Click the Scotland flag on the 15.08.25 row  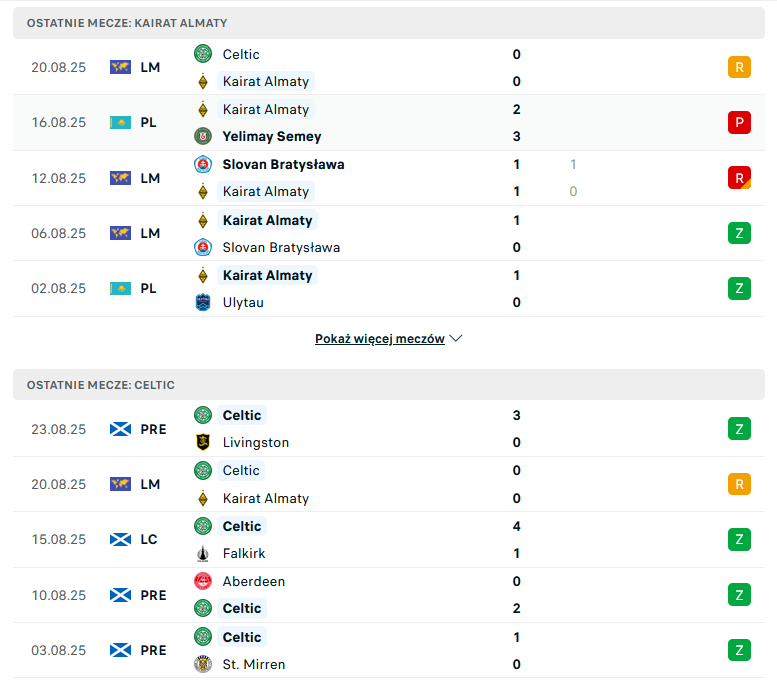[x=120, y=539]
